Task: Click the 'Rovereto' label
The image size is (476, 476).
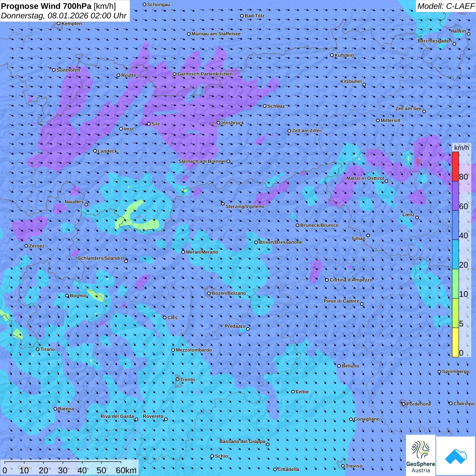Action: click(x=153, y=416)
